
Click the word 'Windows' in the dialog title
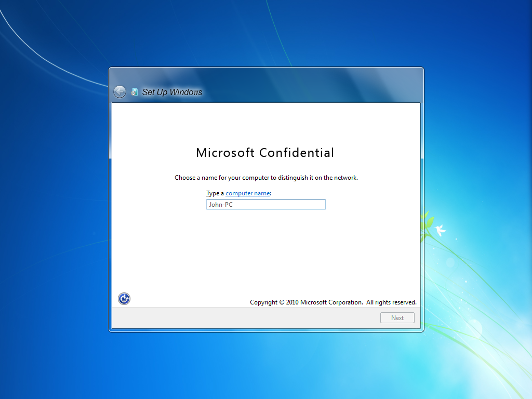(185, 92)
